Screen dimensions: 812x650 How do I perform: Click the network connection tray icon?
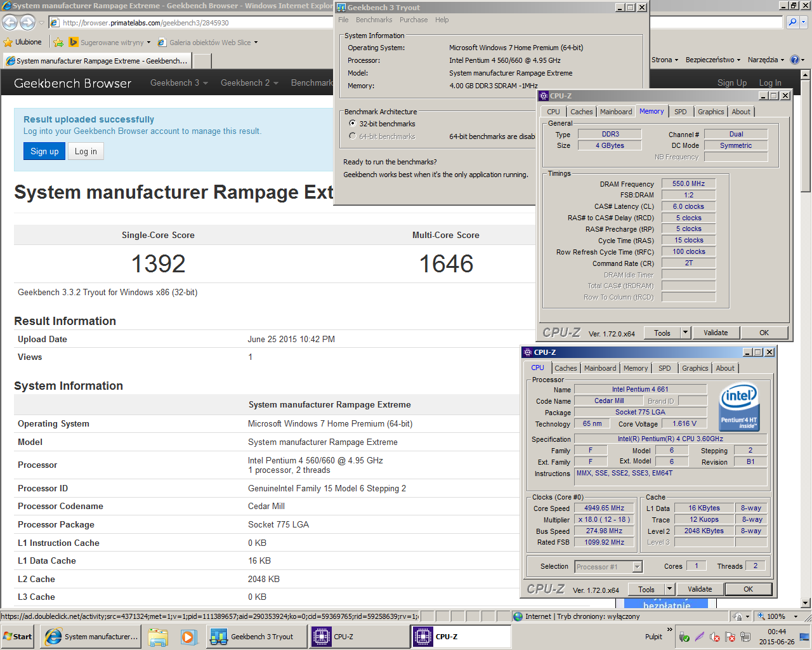pyautogui.click(x=745, y=637)
